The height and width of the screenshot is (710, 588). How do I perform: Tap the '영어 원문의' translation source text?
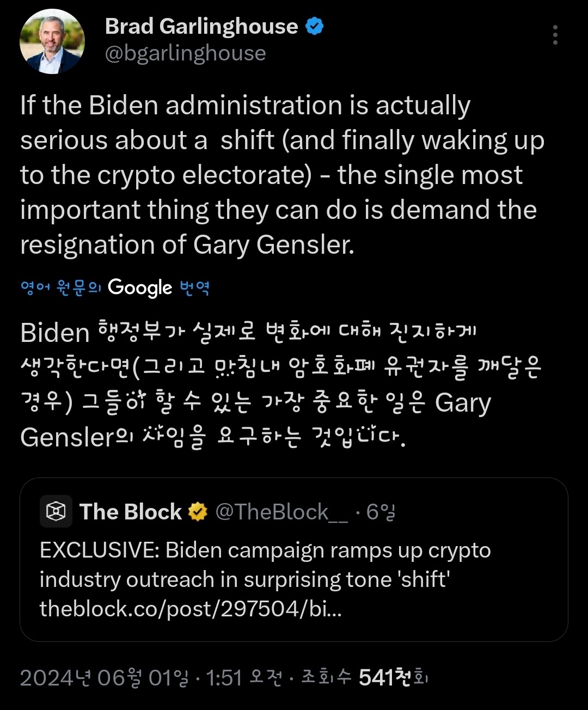[x=61, y=287]
